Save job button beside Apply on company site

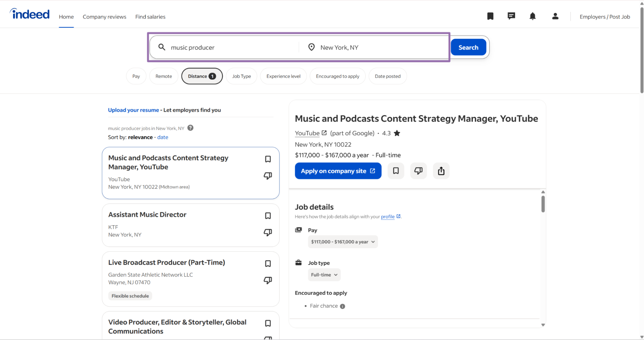[396, 171]
